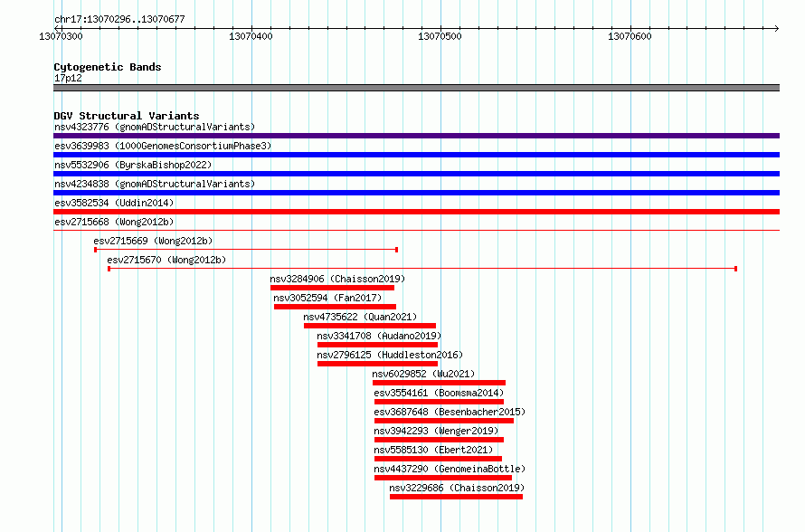805x532 pixels.
Task: Click the red nsv6029852 variant bar
Action: click(x=439, y=383)
